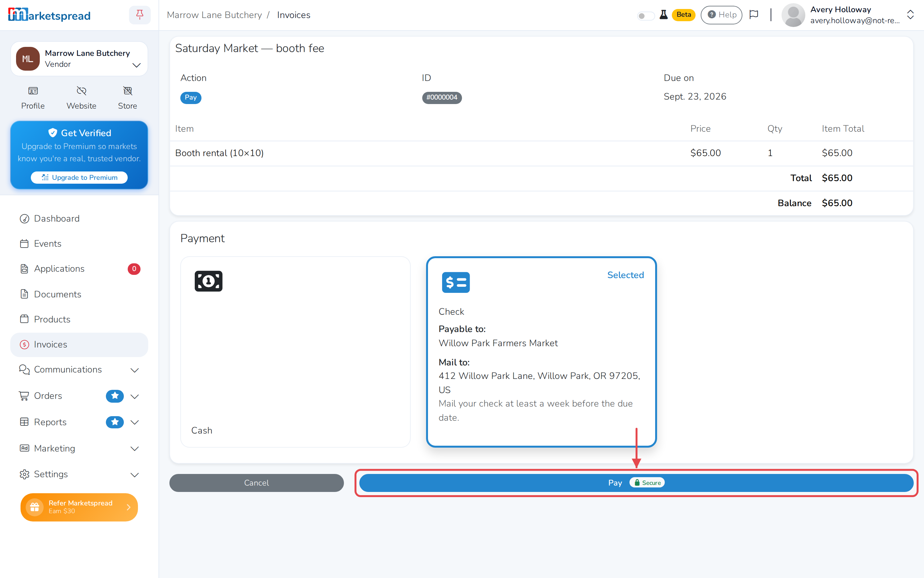Click the pin sidebar icon

(x=140, y=15)
